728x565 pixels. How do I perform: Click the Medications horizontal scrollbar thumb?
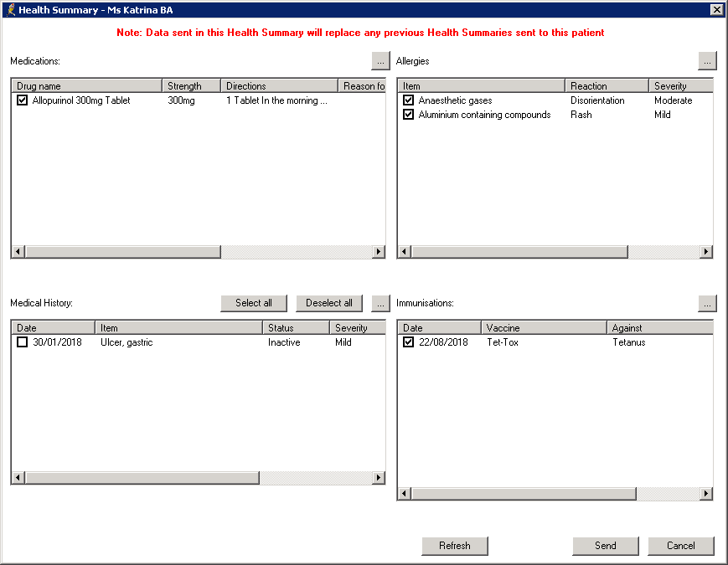(123, 252)
